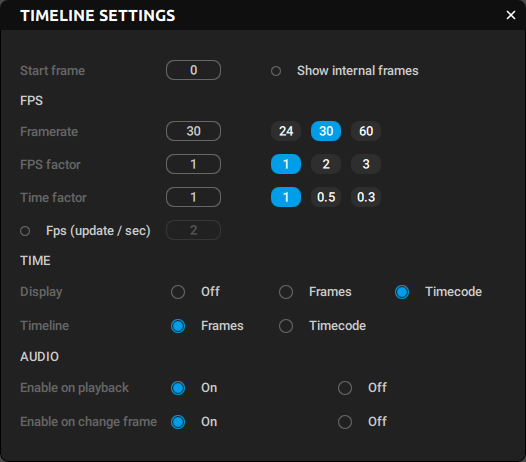Choose Time factor preset 0.5

point(326,197)
